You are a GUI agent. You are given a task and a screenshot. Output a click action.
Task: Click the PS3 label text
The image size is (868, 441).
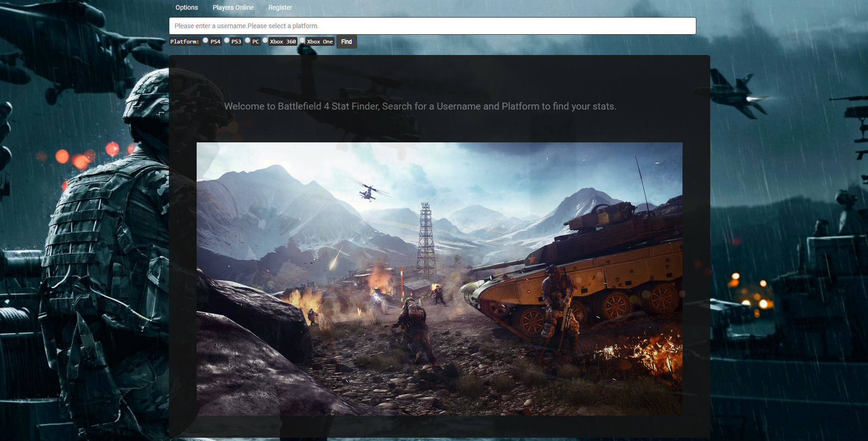pos(236,41)
